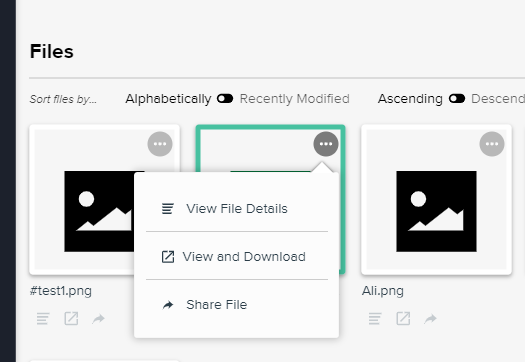Click the Recently Modified sort label
The height and width of the screenshot is (362, 525).
point(295,99)
